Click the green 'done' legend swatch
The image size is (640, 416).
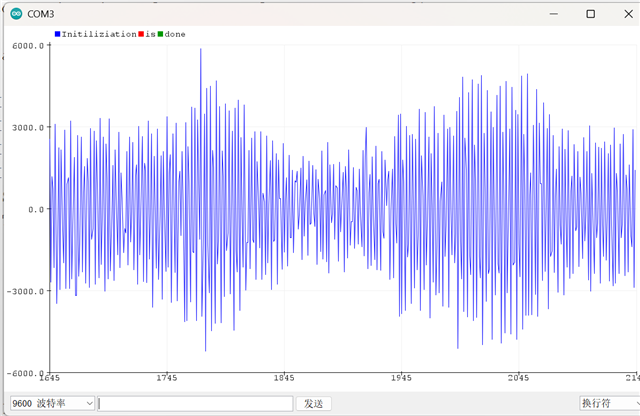(160, 34)
